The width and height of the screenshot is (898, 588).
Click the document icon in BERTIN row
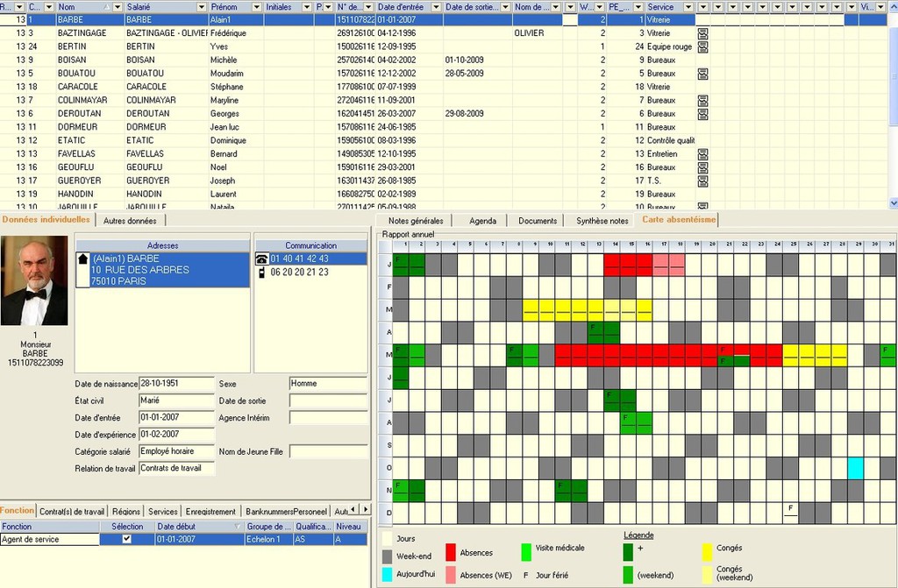click(702, 46)
